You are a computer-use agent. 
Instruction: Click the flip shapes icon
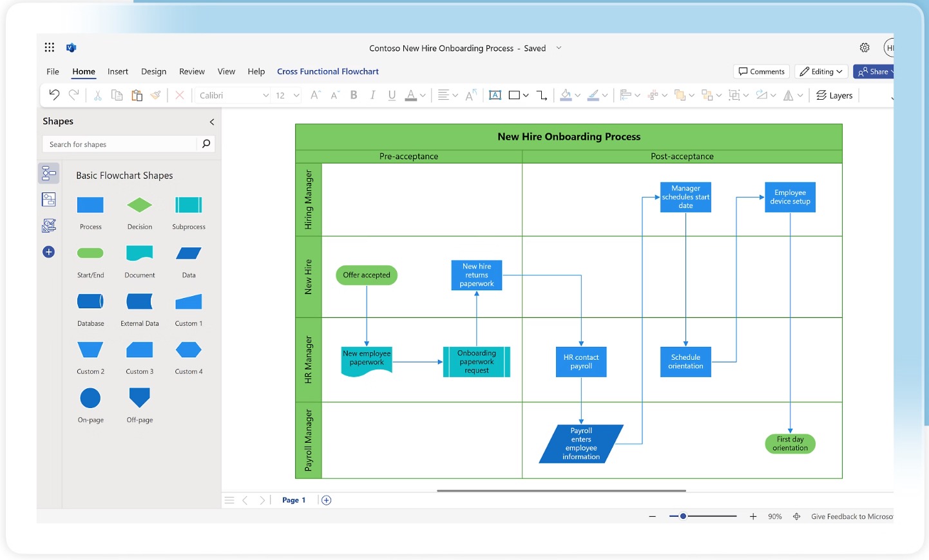point(788,95)
